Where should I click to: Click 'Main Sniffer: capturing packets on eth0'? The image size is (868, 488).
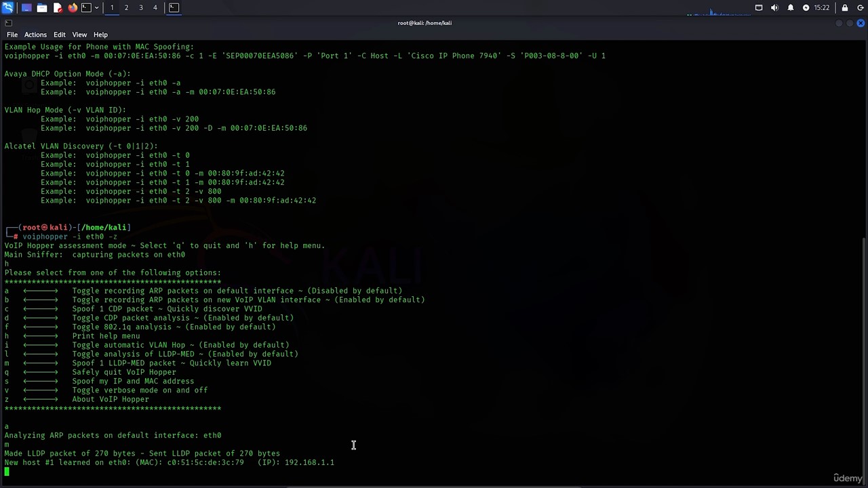point(95,255)
